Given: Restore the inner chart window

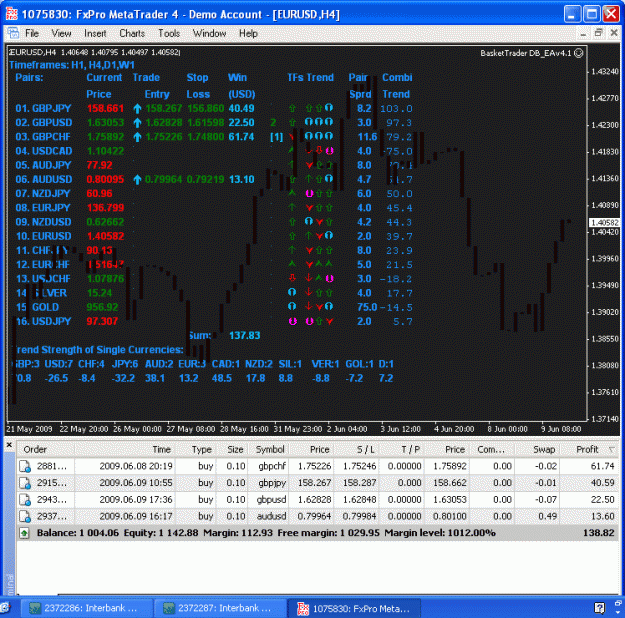Looking at the screenshot, I should coord(598,33).
